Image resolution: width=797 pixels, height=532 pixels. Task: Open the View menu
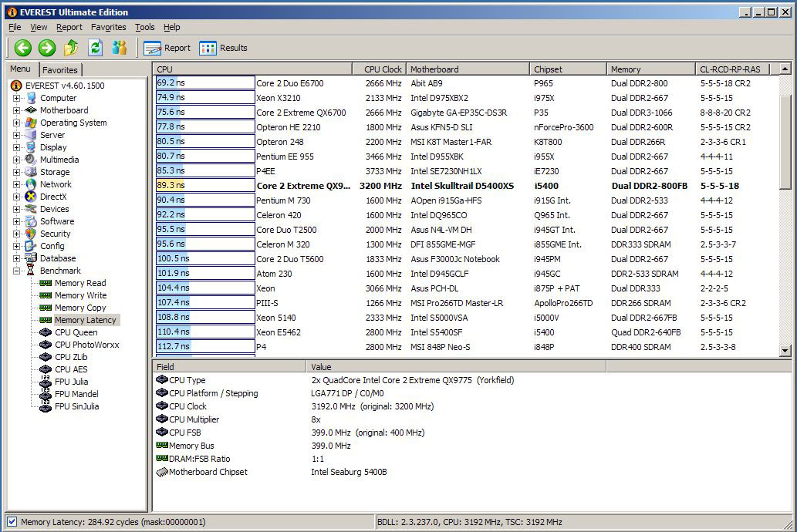point(39,27)
